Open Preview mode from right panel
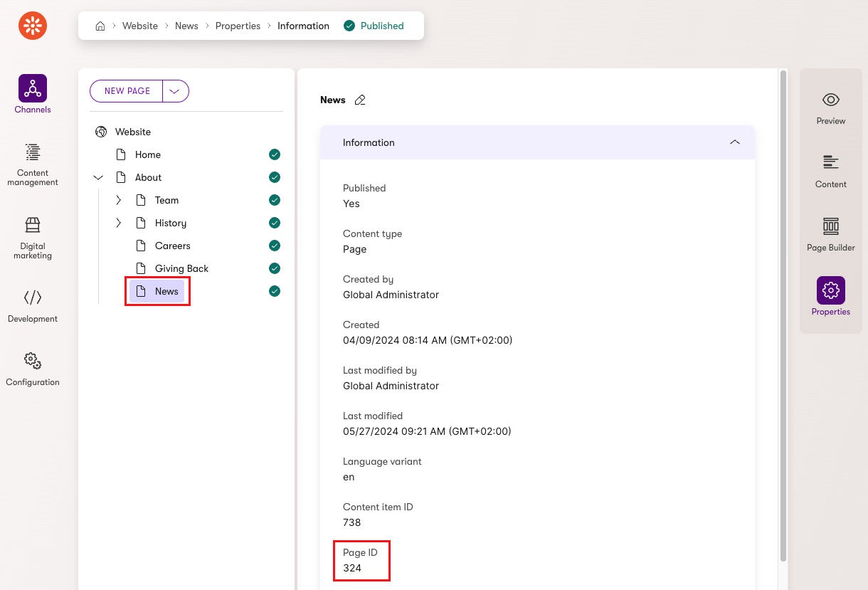 pyautogui.click(x=830, y=107)
